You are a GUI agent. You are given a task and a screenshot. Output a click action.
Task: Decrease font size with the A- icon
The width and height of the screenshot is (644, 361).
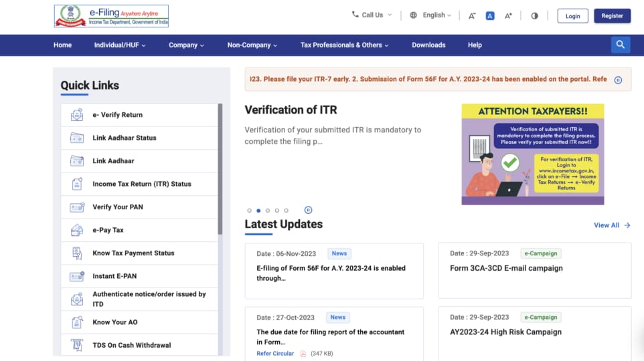click(472, 16)
